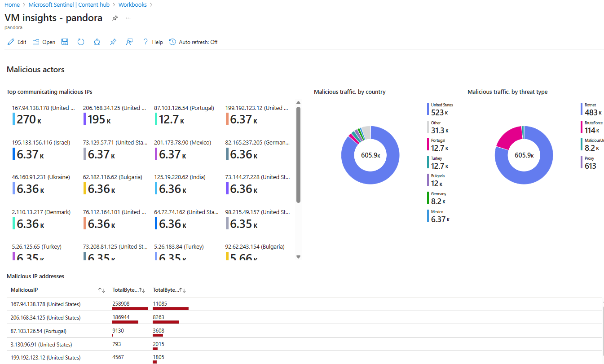The height and width of the screenshot is (364, 604).
Task: Click the Edit pencil toolbar button
Action: (x=17, y=42)
